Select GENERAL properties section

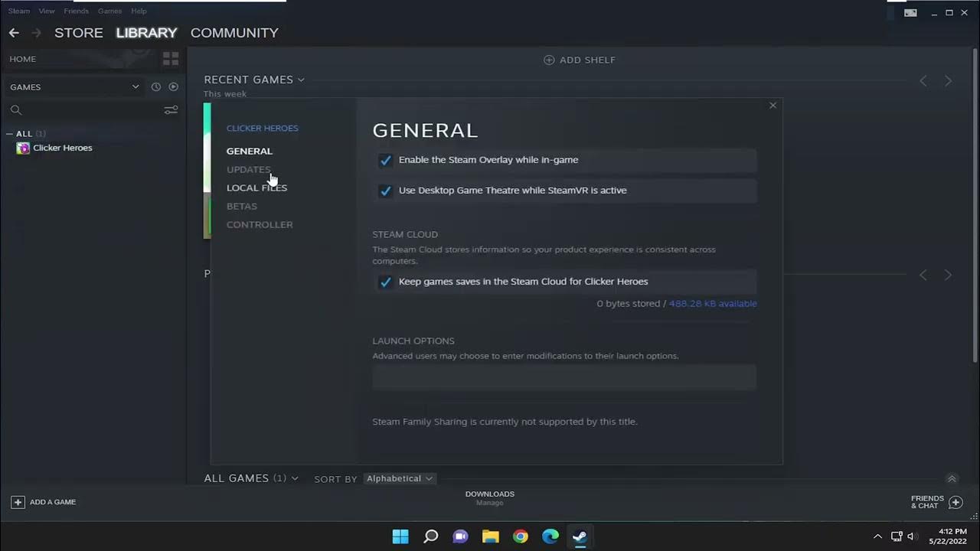(x=250, y=152)
